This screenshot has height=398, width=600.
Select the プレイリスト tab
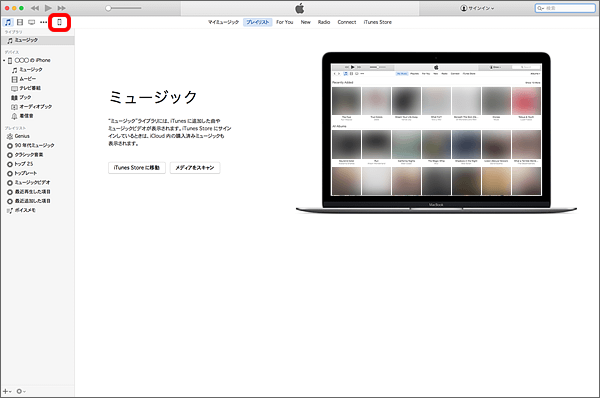click(x=258, y=22)
